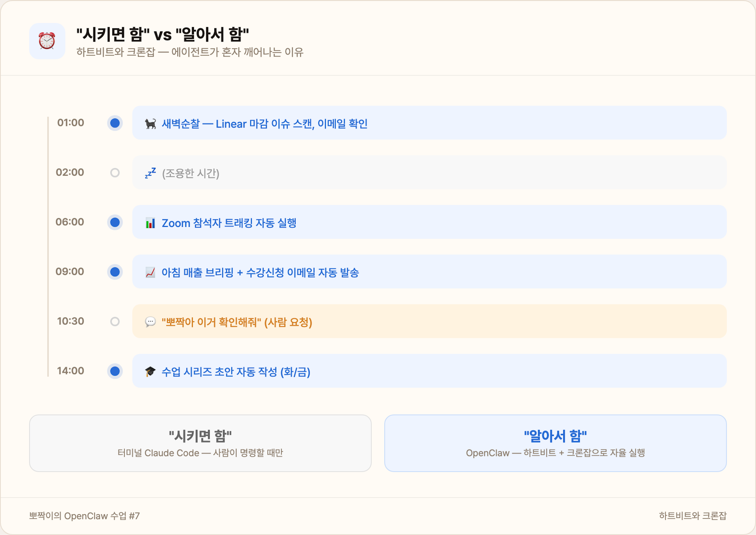Click the chart icon next to sales briefing
This screenshot has height=535, width=756.
[150, 271]
